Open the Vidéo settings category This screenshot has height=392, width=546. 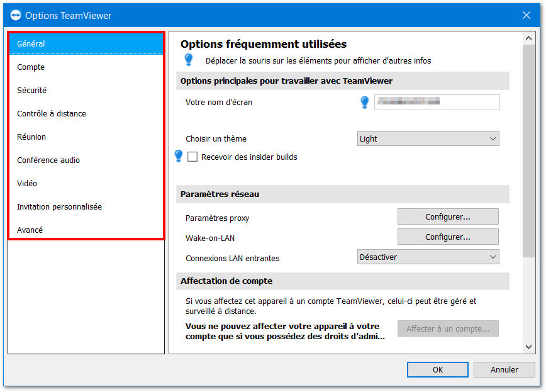pyautogui.click(x=86, y=184)
